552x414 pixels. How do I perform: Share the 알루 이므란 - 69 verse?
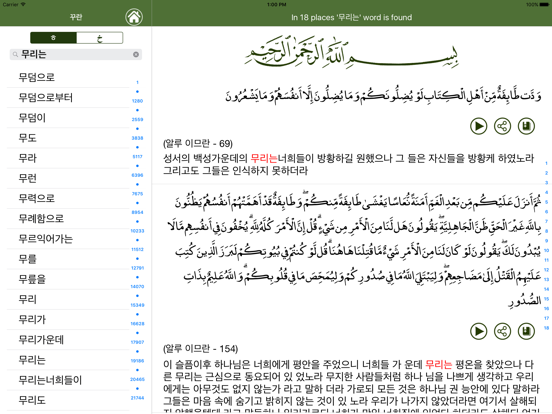click(502, 126)
